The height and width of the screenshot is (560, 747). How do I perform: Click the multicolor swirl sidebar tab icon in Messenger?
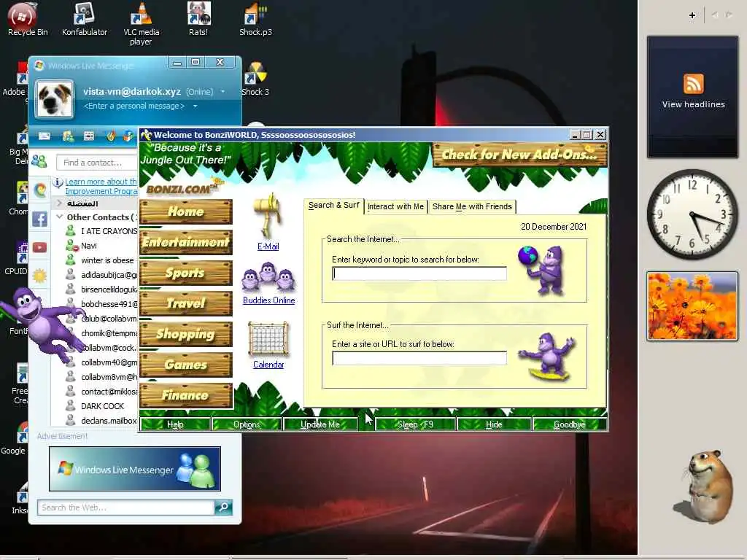tap(40, 190)
